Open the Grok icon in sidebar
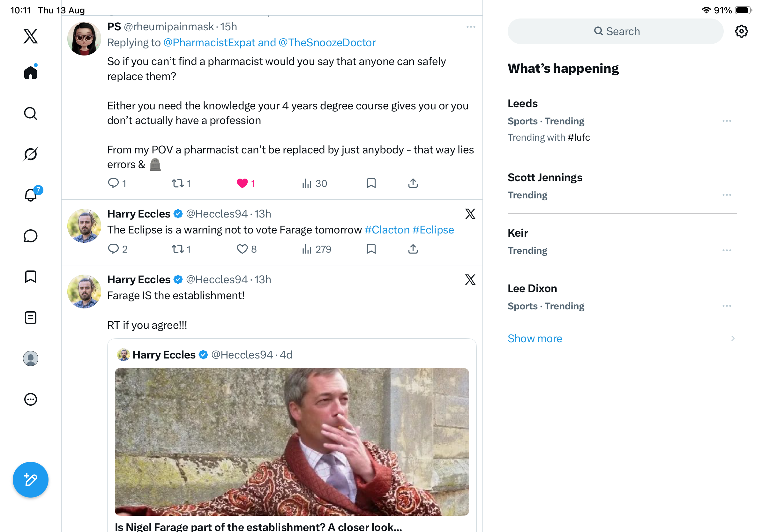 tap(31, 154)
